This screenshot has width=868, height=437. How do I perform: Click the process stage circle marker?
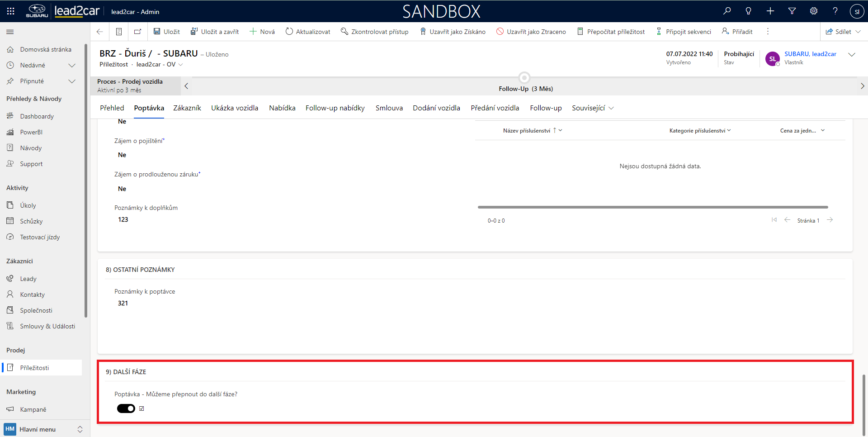(524, 77)
